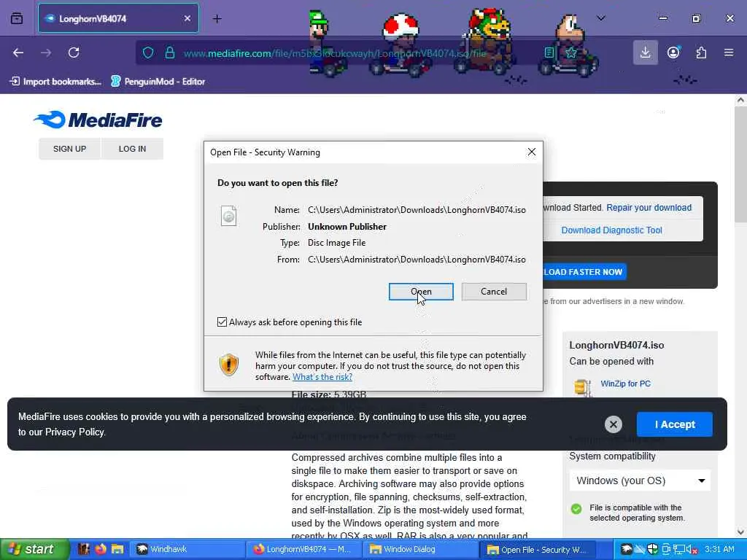Image resolution: width=747 pixels, height=560 pixels.
Task: Open the tracking protection shield icon
Action: coord(148,52)
